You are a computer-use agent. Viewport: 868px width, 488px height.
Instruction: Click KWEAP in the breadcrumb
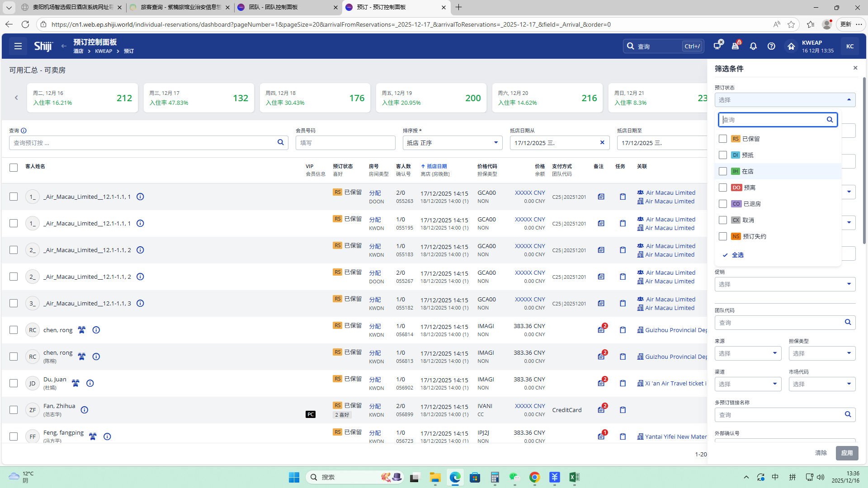[x=104, y=51]
